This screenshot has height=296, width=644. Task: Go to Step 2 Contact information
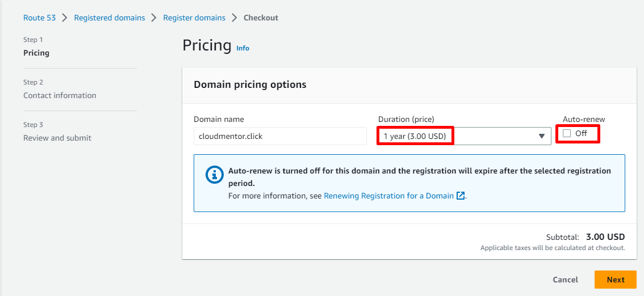60,95
